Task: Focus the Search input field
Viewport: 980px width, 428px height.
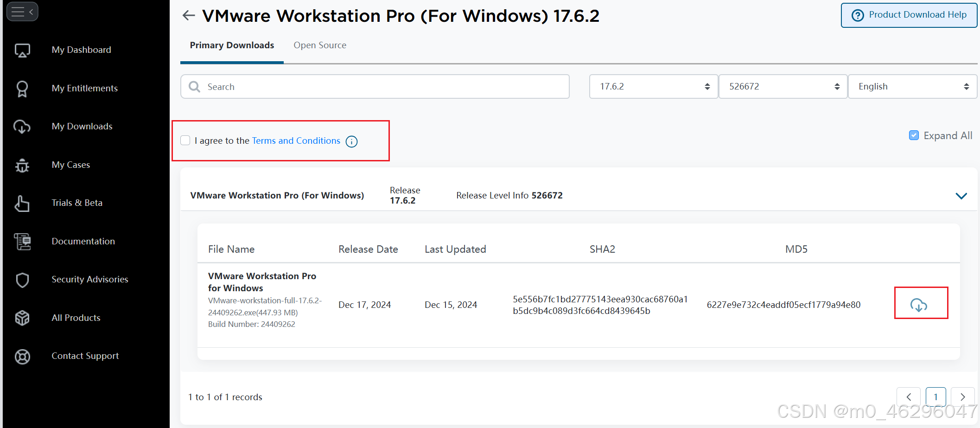Action: pos(375,87)
